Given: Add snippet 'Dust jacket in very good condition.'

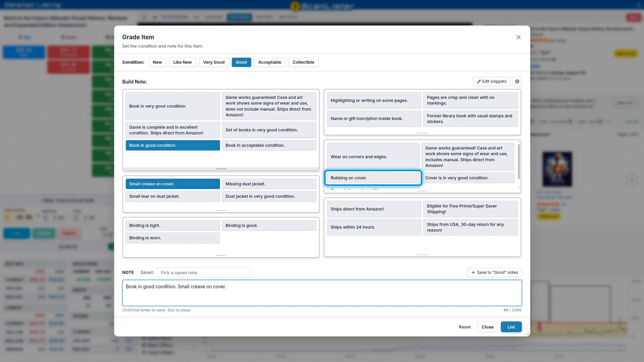Looking at the screenshot, I should coord(269,196).
